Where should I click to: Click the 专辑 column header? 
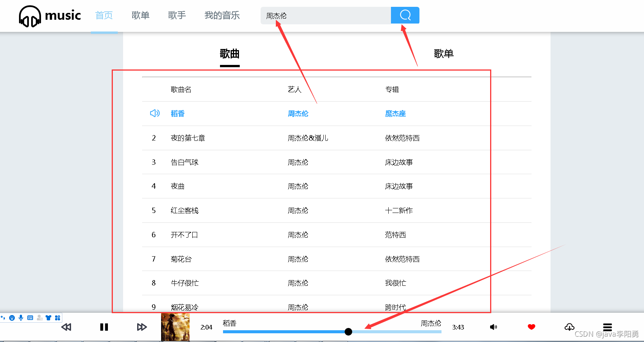[x=392, y=89]
